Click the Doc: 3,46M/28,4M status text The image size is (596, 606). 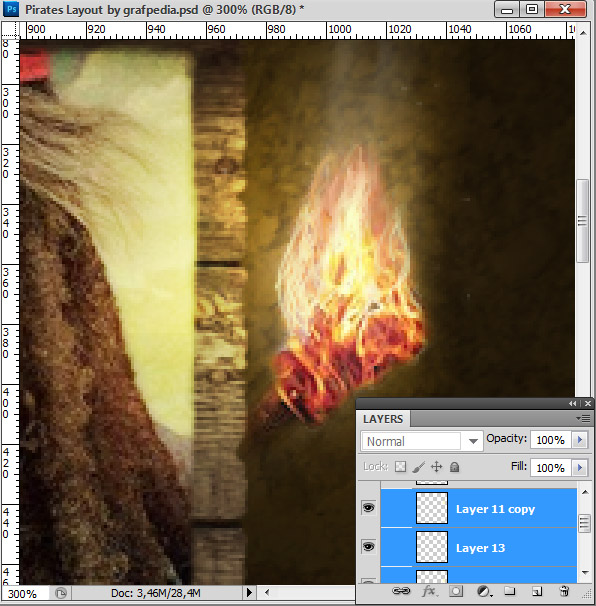[156, 593]
